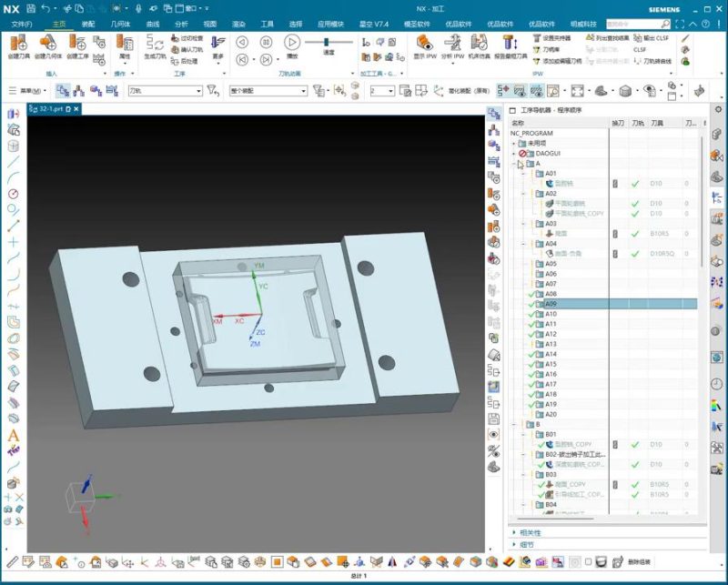Switch to the 分析 ribbon tab
Screen dimensions: 728x585
[x=181, y=24]
